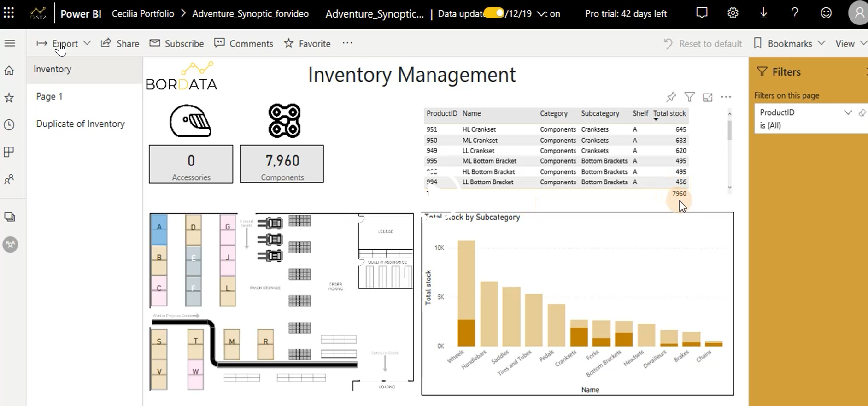Click the ProductID column header
The image size is (868, 406).
441,113
